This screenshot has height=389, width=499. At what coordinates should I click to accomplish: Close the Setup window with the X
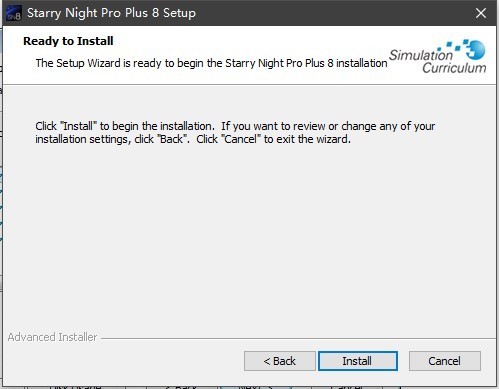pos(481,13)
